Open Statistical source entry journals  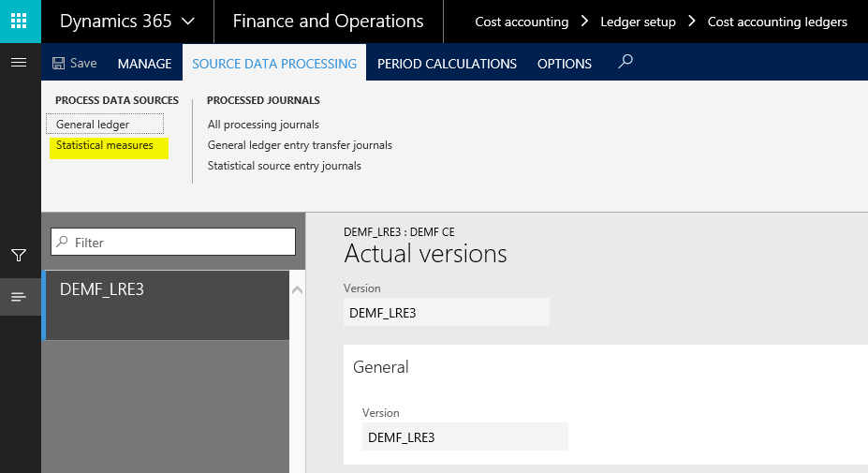(284, 166)
